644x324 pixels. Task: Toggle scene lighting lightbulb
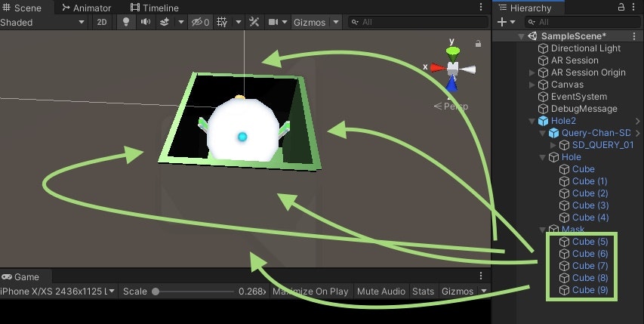[x=126, y=22]
